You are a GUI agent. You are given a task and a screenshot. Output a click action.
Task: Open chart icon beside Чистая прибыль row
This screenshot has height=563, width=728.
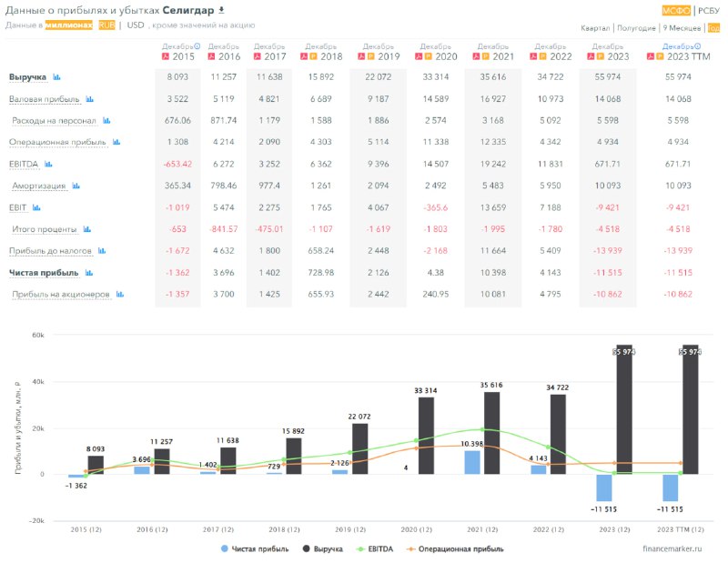pos(89,273)
